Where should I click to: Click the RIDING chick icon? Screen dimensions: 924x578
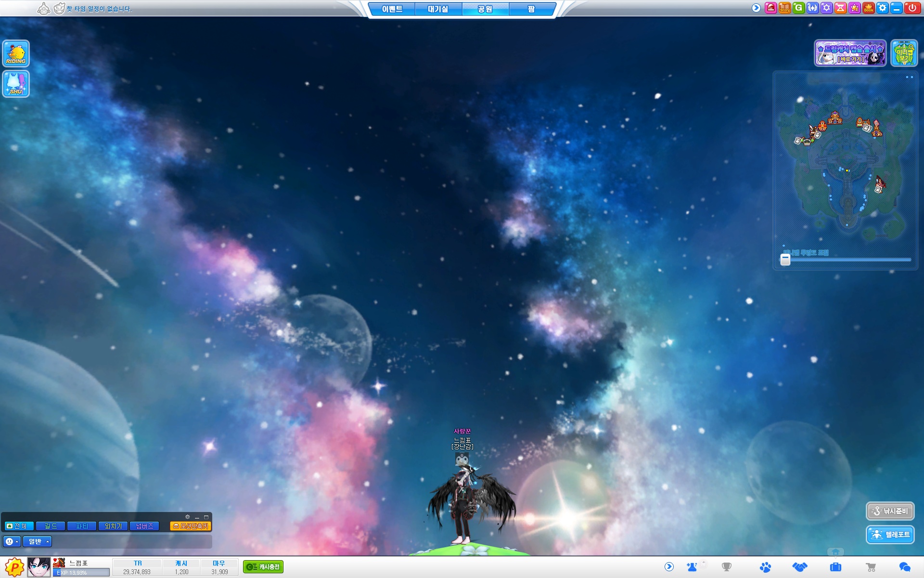tap(16, 53)
